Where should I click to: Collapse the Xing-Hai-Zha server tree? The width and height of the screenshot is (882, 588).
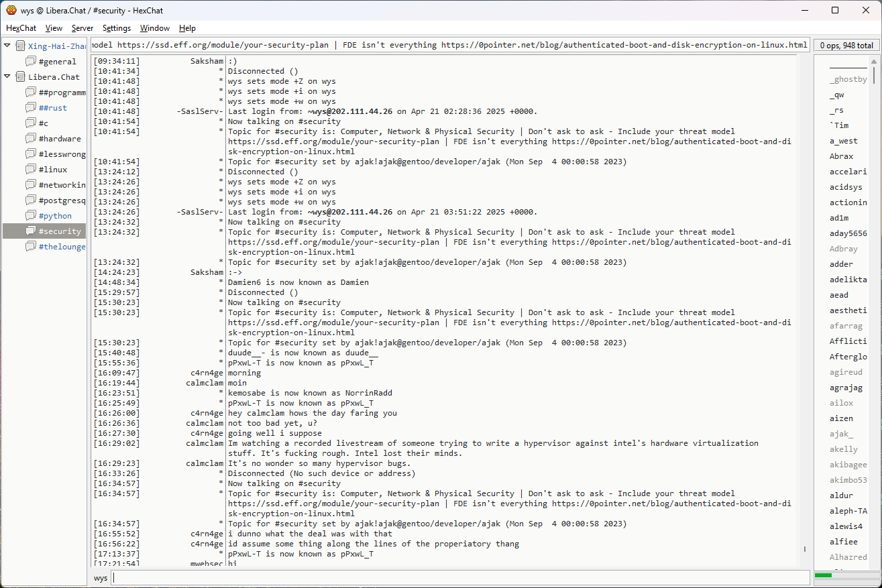coord(7,46)
